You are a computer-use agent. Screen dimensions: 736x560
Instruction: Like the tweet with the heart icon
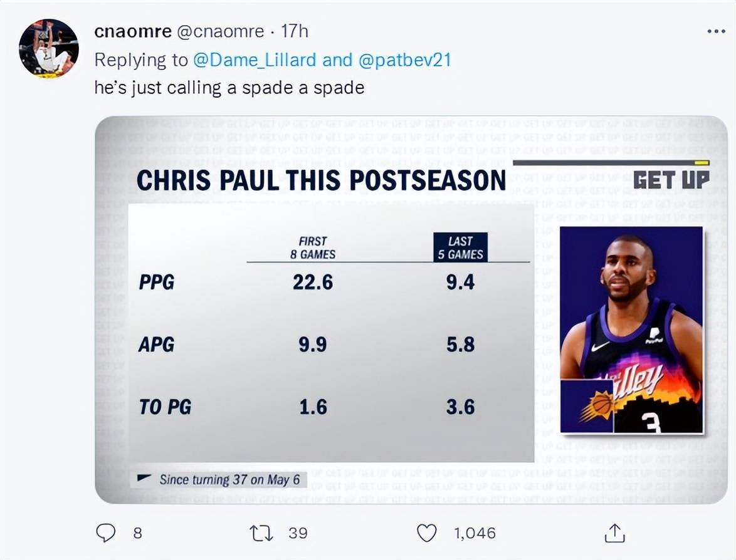coord(427,533)
